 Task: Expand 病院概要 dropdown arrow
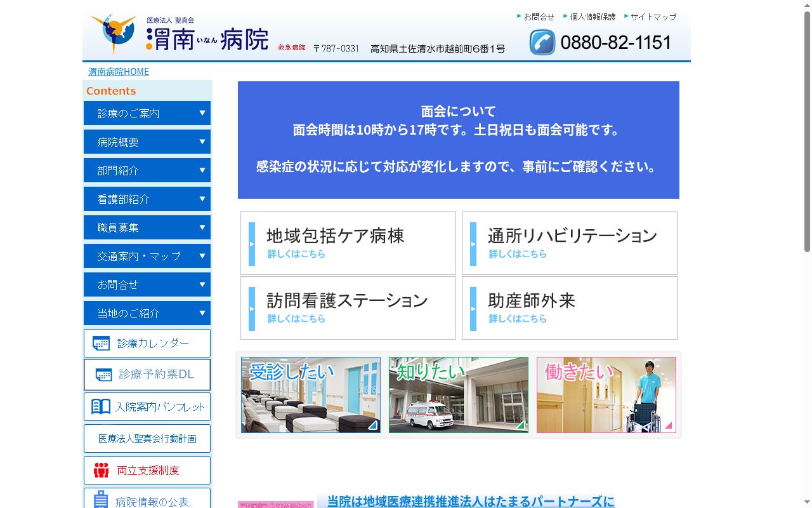(x=202, y=142)
